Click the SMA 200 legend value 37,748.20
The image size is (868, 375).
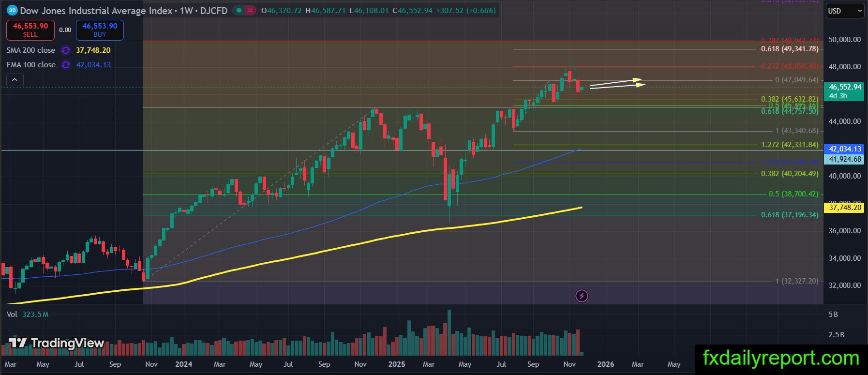(93, 50)
